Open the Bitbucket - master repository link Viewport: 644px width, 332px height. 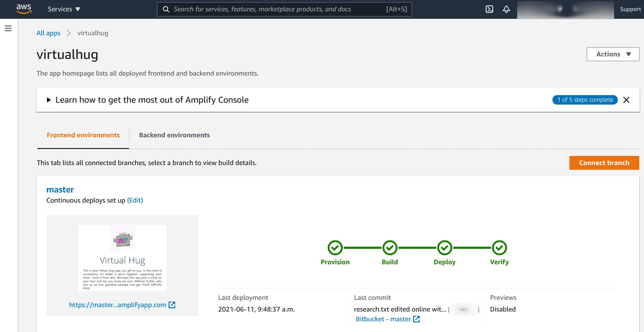(x=383, y=319)
